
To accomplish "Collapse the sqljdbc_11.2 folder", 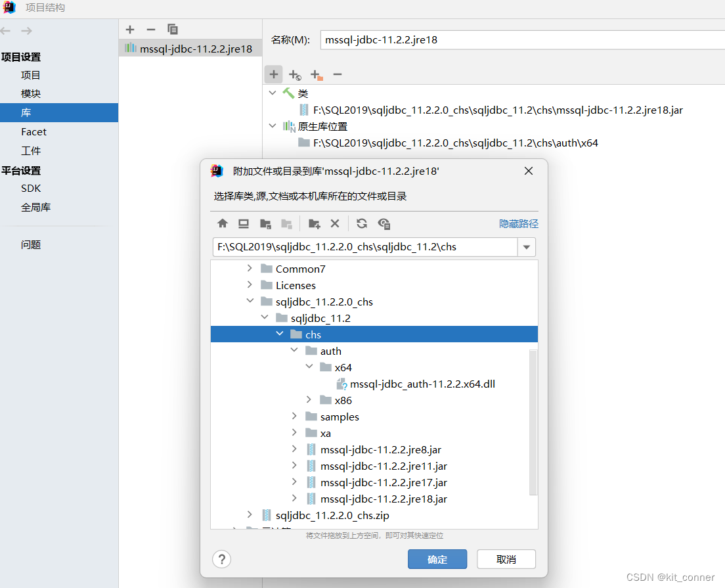I will click(x=265, y=317).
